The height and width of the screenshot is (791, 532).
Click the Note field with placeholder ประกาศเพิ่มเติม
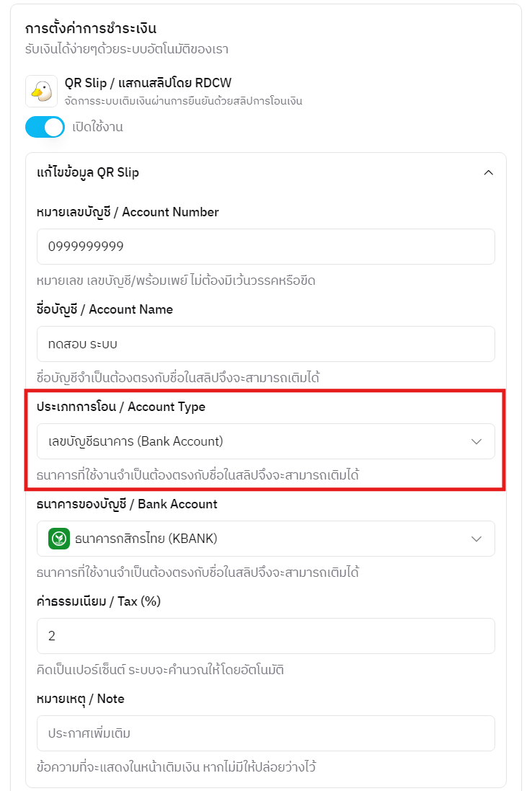(266, 733)
